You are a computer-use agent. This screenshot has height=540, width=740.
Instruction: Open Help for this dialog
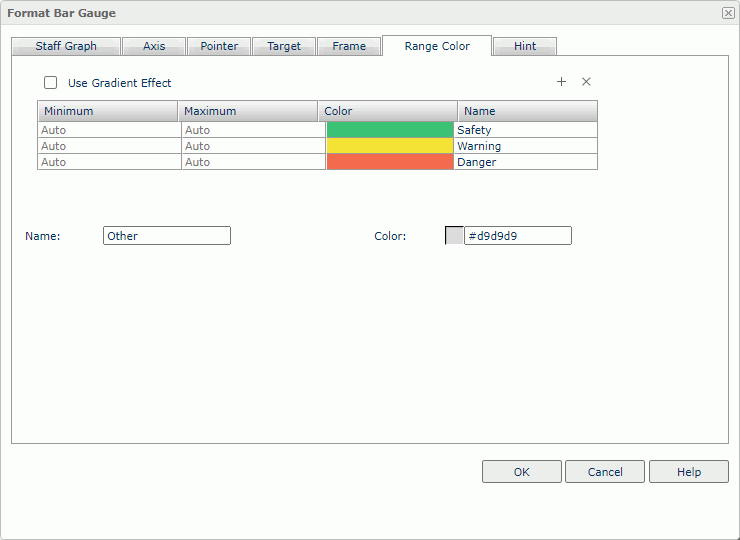pos(689,472)
